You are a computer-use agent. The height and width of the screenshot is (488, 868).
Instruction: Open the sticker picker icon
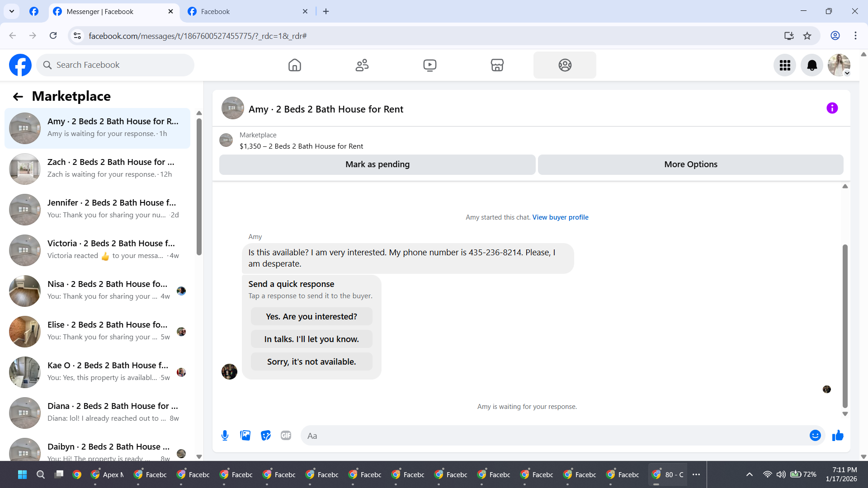pyautogui.click(x=266, y=436)
